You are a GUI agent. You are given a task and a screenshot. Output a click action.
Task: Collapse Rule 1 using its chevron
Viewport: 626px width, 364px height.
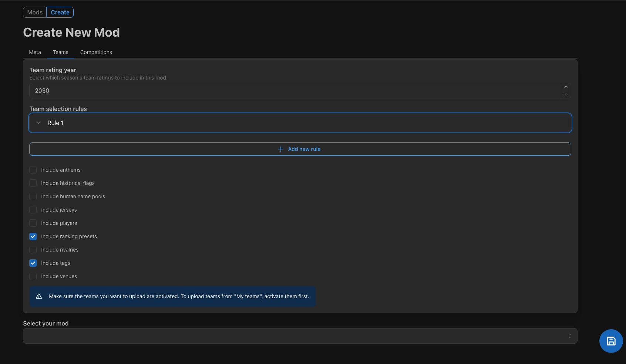click(38, 123)
